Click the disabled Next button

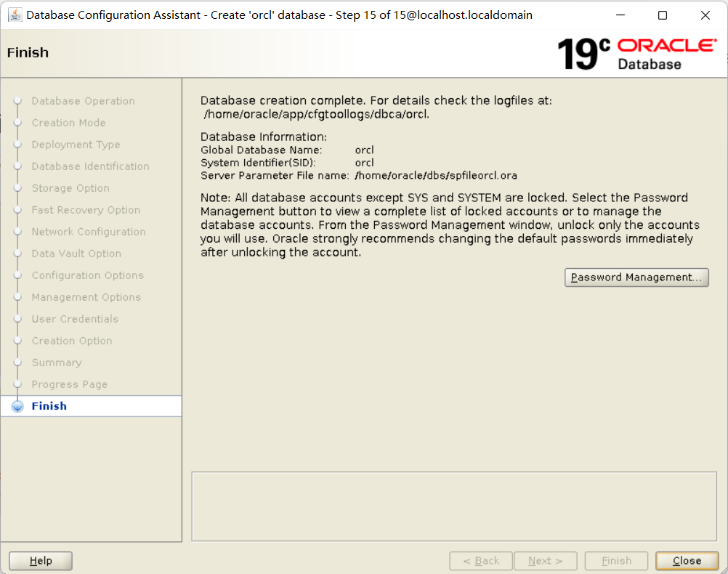(x=546, y=560)
